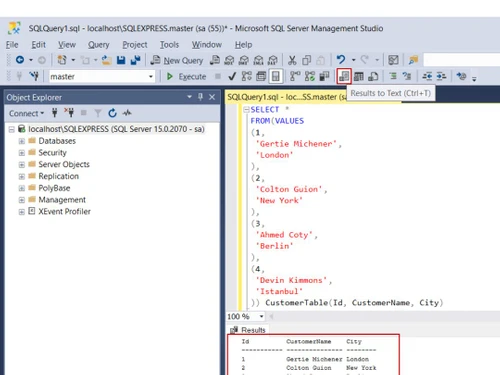This screenshot has height=375, width=500.
Task: Open the Connect dropdown in Object Explorer
Action: 26,113
